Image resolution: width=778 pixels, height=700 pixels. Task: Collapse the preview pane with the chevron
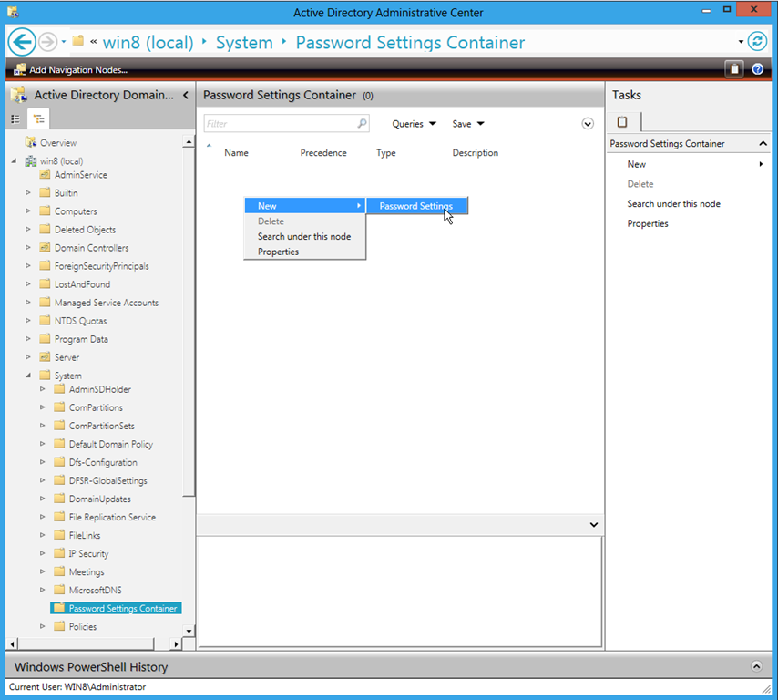point(593,525)
